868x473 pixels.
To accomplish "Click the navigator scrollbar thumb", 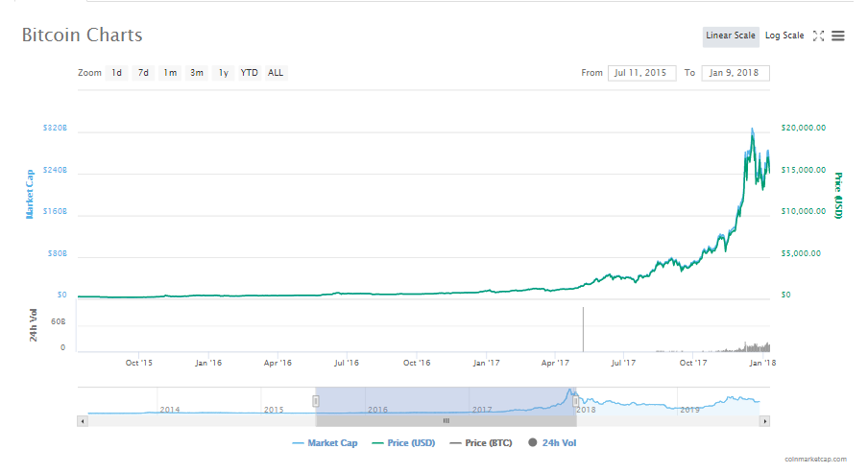I will click(446, 421).
